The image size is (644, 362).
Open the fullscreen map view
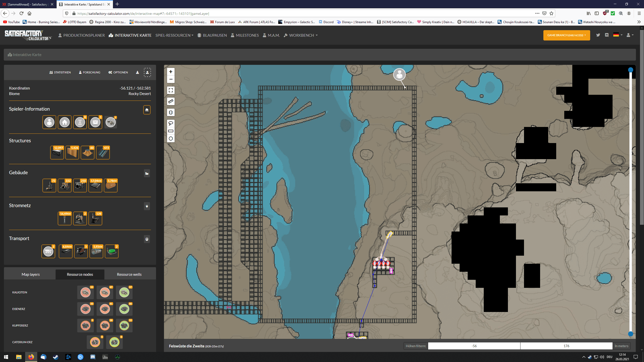click(x=171, y=90)
